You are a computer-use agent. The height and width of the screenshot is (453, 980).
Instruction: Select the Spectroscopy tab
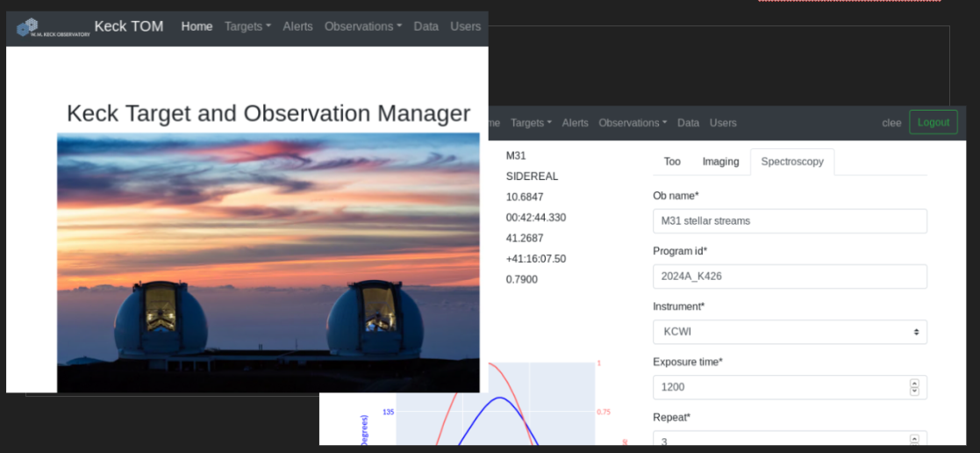[791, 162]
